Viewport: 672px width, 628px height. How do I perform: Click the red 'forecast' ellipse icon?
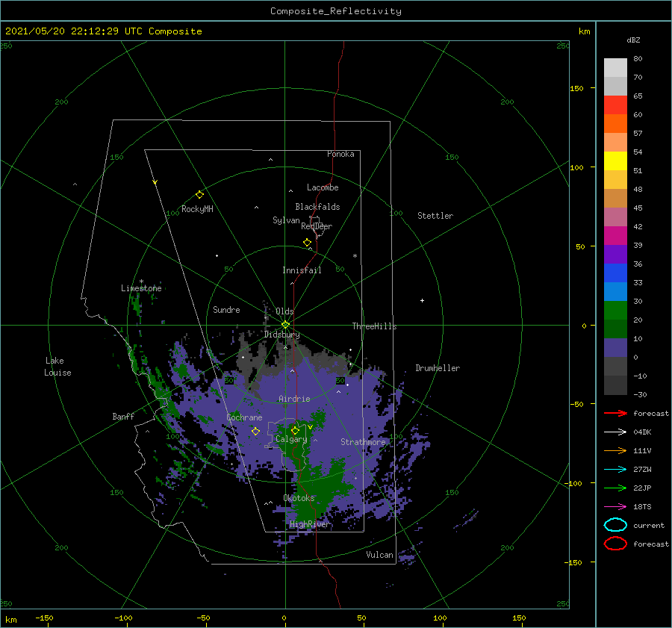pyautogui.click(x=615, y=544)
